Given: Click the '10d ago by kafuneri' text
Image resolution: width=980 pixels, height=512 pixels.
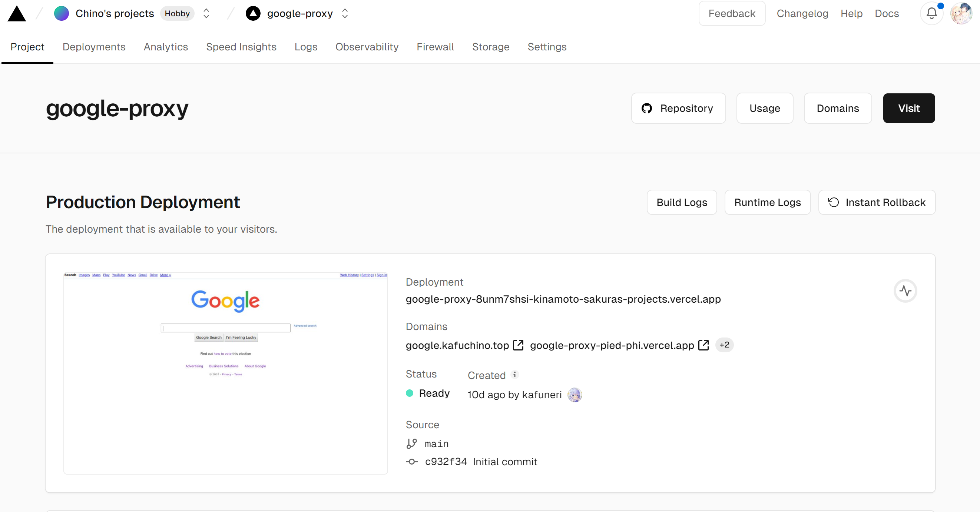Looking at the screenshot, I should point(514,395).
